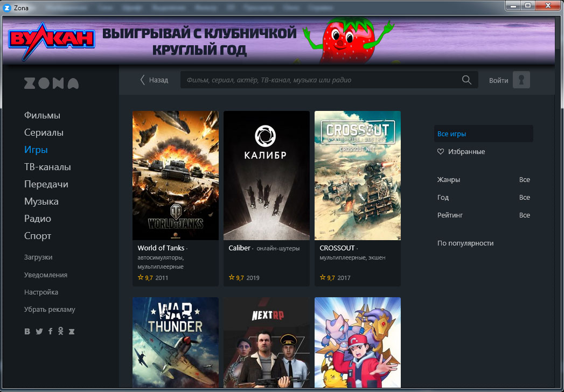Image resolution: width=564 pixels, height=392 pixels.
Task: Click the мультиплеерные, экшен genre text
Action: click(352, 257)
